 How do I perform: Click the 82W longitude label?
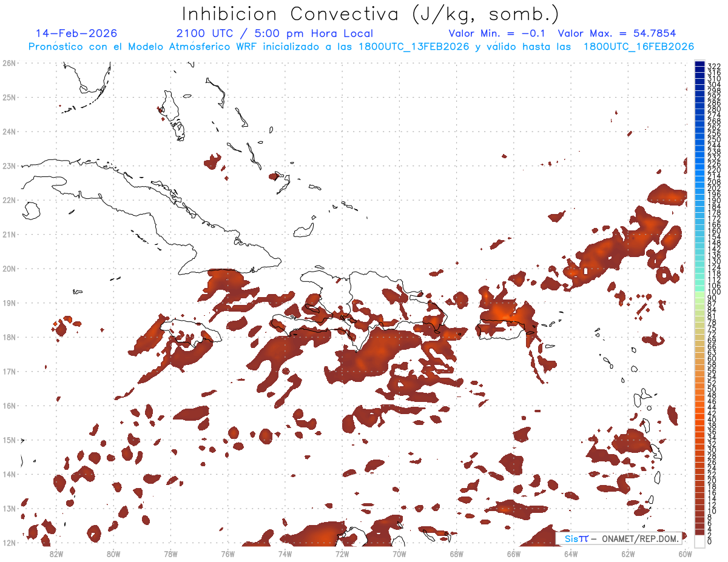tap(56, 554)
